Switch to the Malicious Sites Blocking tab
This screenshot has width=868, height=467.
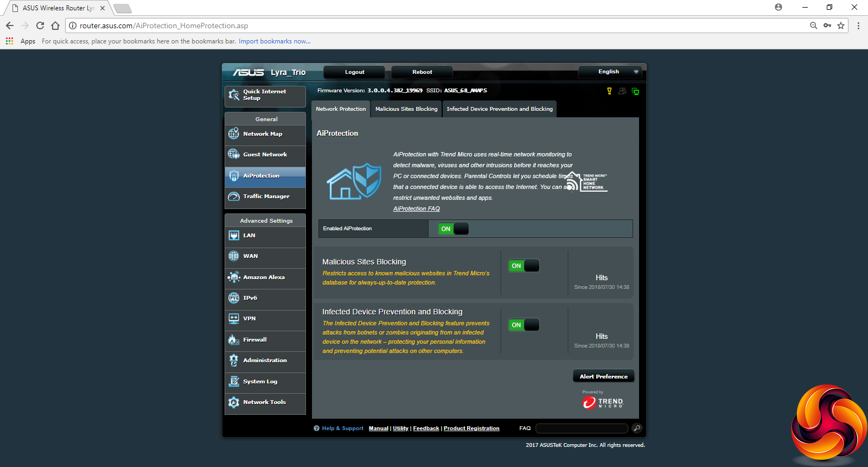pyautogui.click(x=406, y=109)
